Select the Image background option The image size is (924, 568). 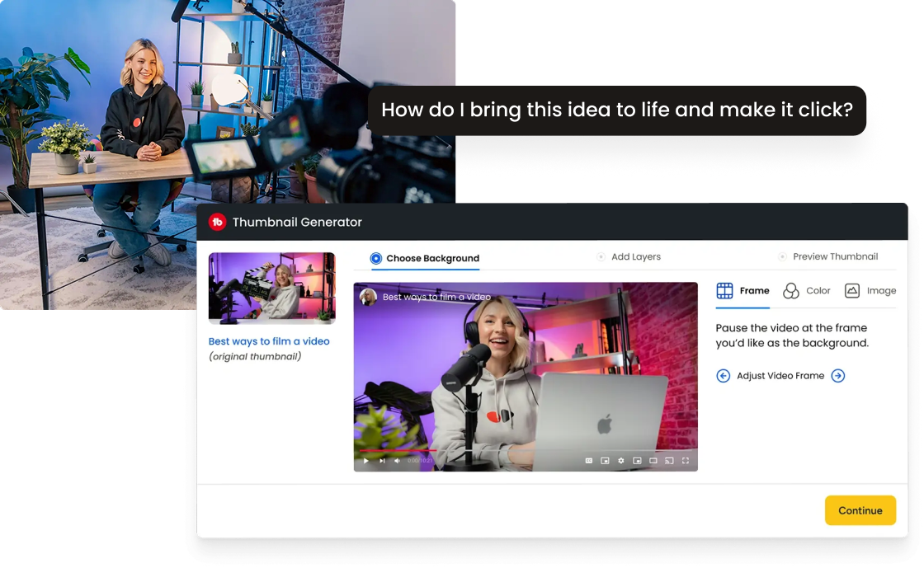[870, 291]
